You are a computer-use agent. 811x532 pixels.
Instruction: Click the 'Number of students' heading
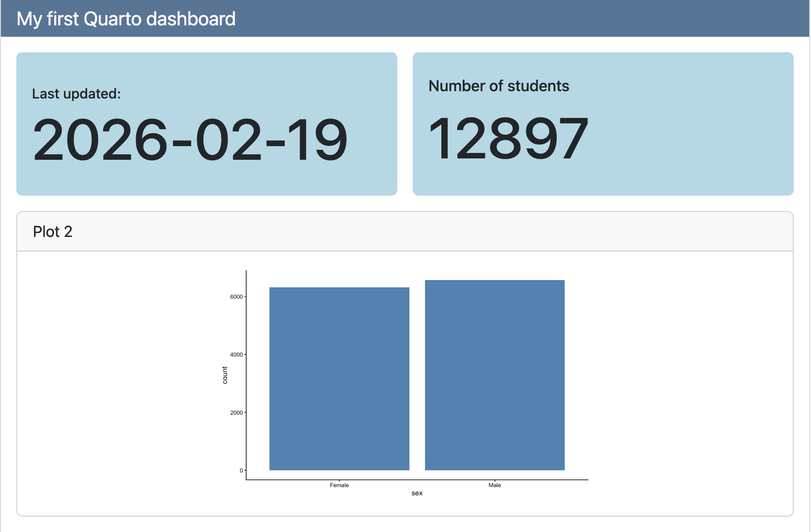[499, 86]
